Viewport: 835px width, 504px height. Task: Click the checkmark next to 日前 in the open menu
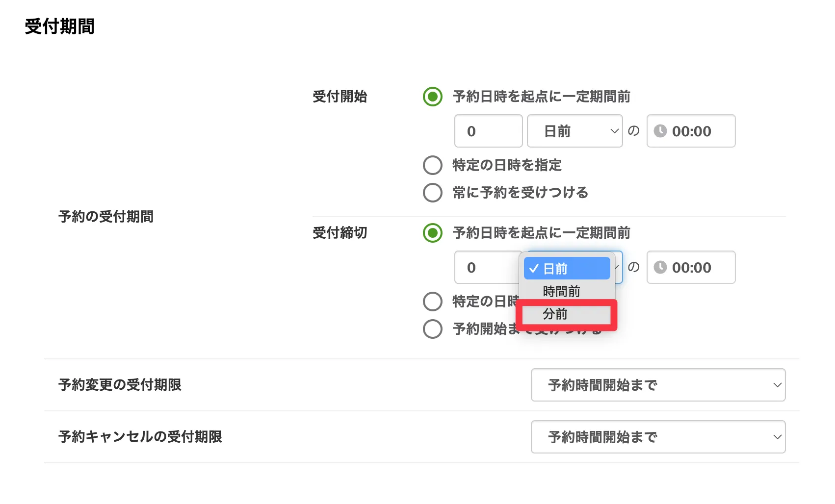533,268
